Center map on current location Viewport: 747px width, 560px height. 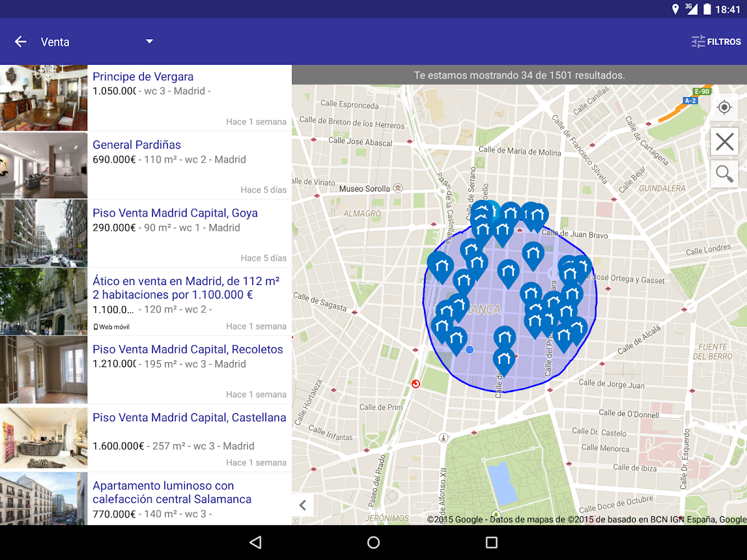tap(724, 107)
